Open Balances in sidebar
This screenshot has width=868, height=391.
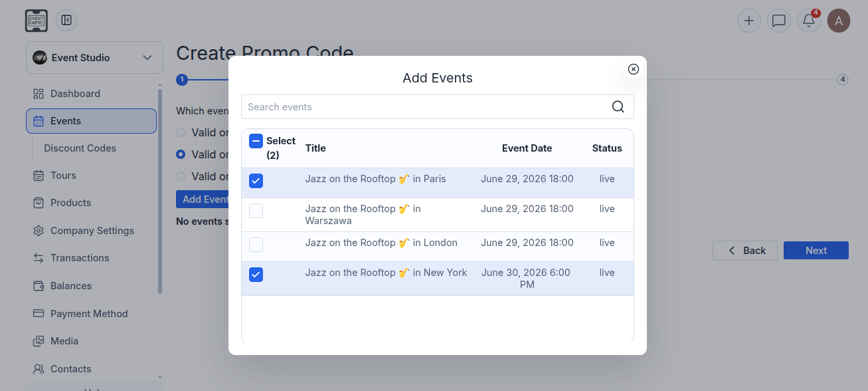click(92, 286)
